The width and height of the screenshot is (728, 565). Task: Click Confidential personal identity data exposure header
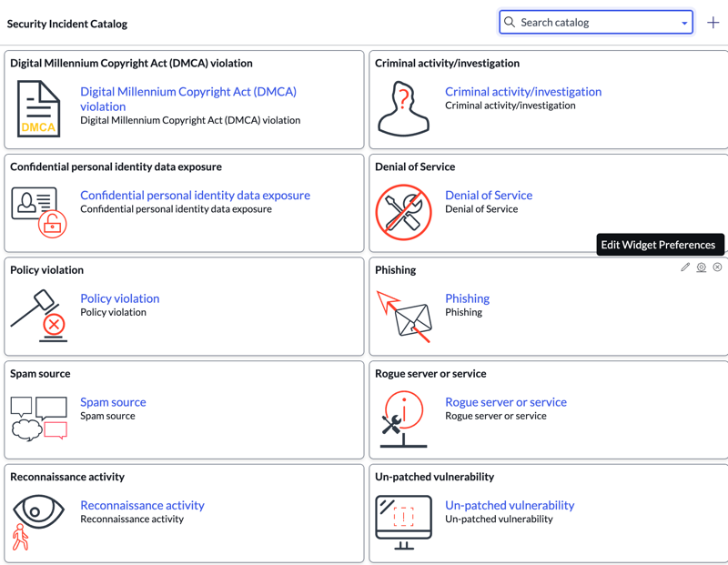116,166
